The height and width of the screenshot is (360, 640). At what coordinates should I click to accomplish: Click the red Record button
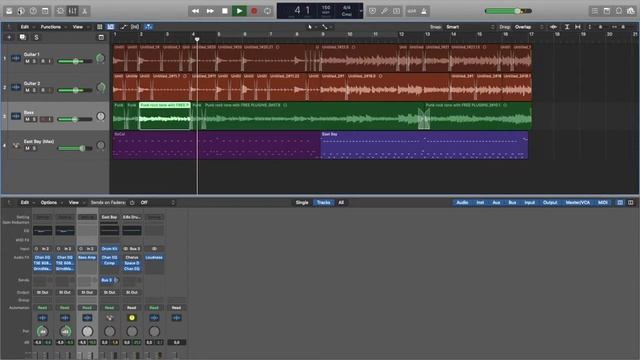pos(254,11)
